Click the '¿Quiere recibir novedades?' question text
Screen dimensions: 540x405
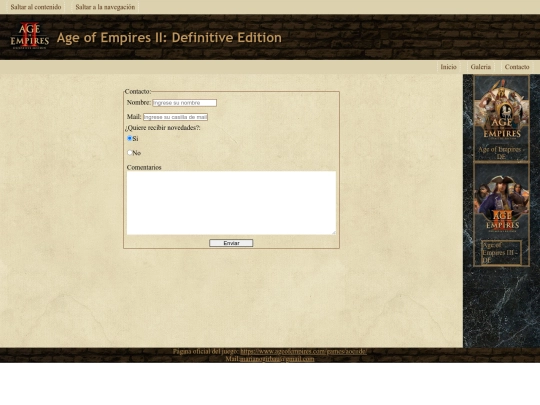coord(163,128)
